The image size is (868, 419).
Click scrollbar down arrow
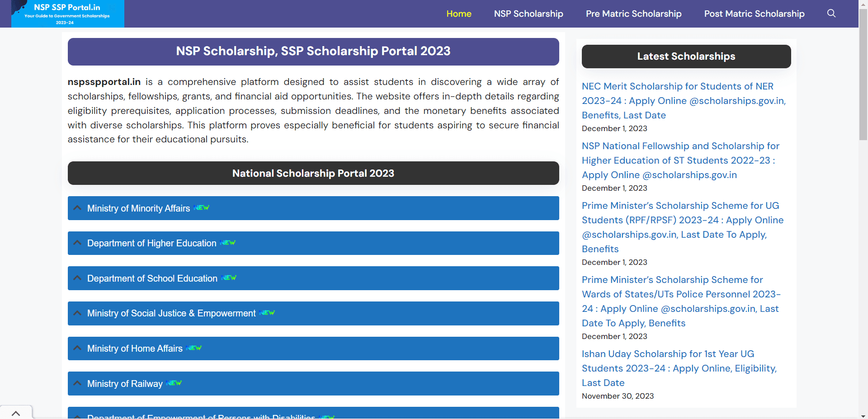point(863,415)
